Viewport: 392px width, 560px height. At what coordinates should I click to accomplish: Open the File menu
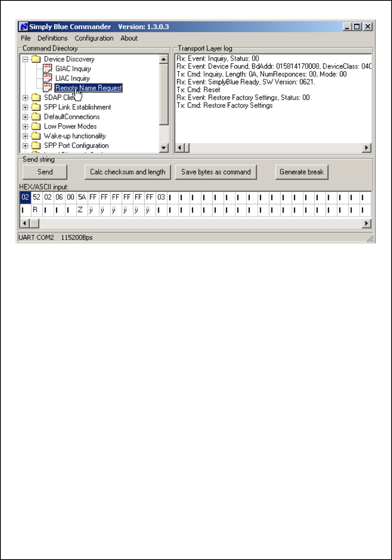(26, 38)
